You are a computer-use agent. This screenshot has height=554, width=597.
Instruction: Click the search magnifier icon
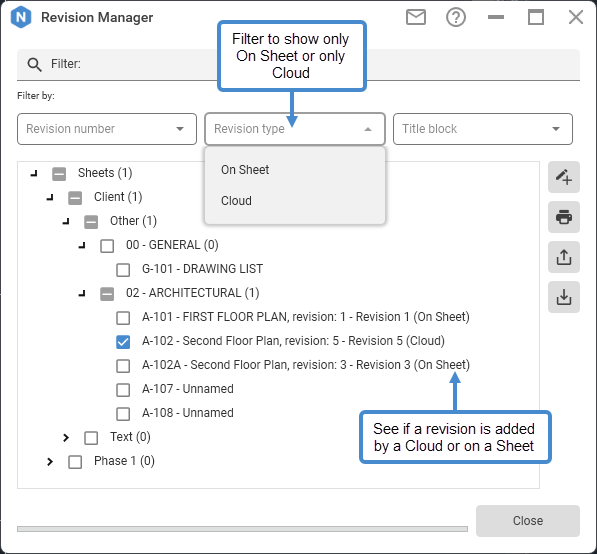tap(34, 64)
